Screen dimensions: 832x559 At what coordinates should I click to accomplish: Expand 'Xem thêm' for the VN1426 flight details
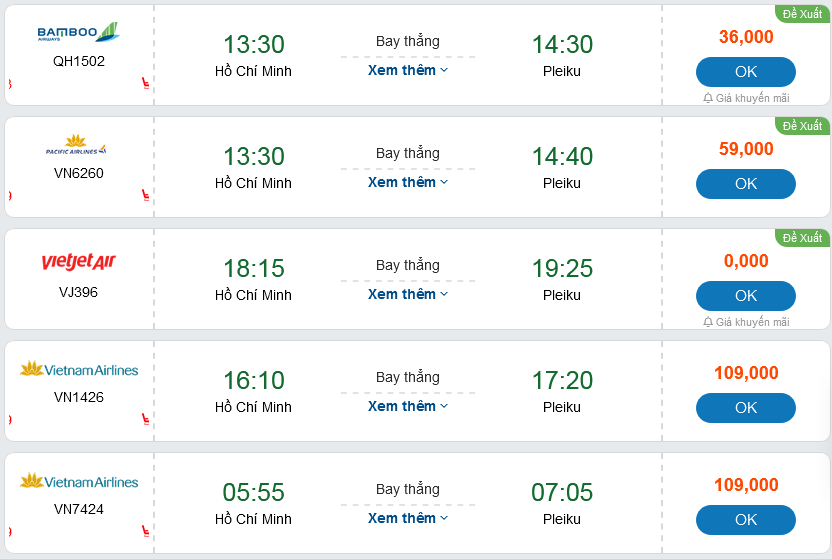point(407,406)
